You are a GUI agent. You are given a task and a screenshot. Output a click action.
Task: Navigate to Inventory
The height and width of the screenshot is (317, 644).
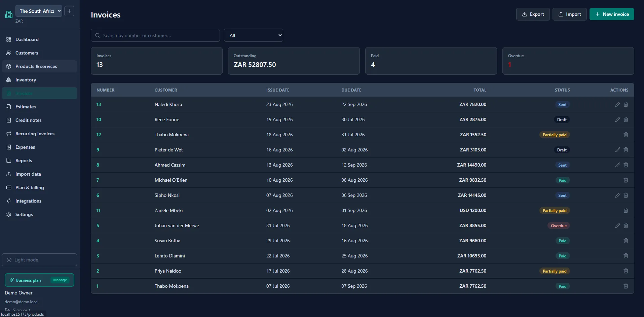(39, 80)
